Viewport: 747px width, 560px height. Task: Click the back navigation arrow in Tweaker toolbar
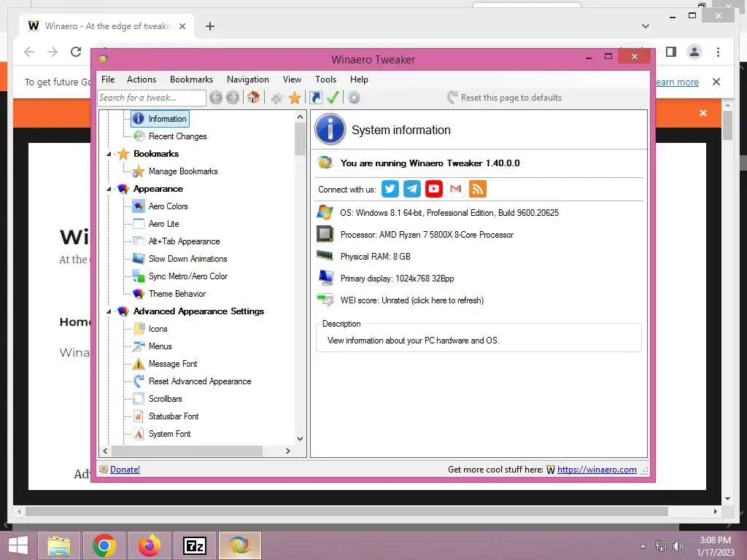click(216, 98)
